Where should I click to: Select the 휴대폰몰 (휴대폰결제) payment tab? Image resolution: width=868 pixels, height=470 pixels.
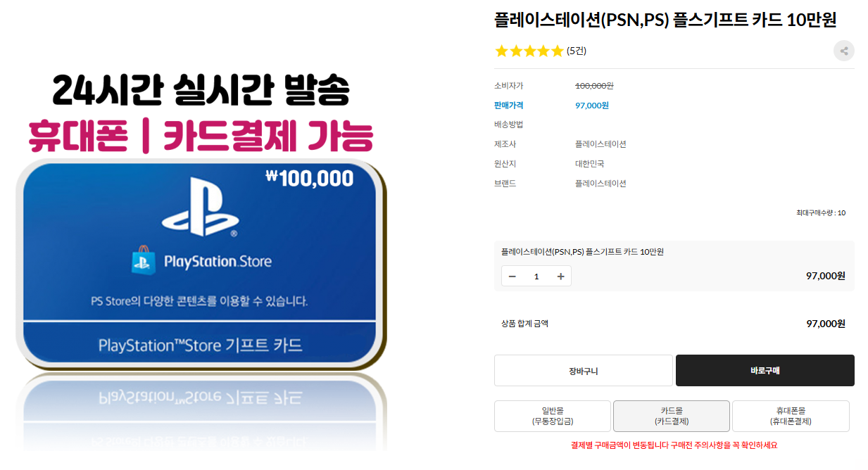tap(791, 416)
